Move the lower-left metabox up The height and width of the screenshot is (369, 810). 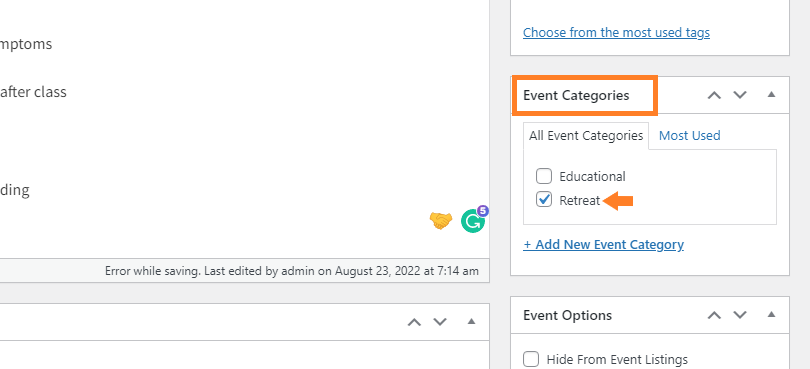coord(414,322)
